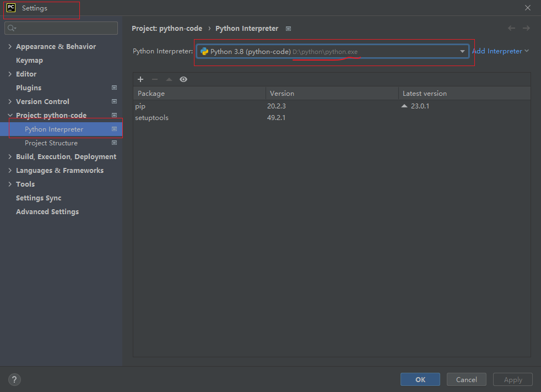Screen dimensions: 541x392
Task: Click the OK button
Action: [420, 379]
